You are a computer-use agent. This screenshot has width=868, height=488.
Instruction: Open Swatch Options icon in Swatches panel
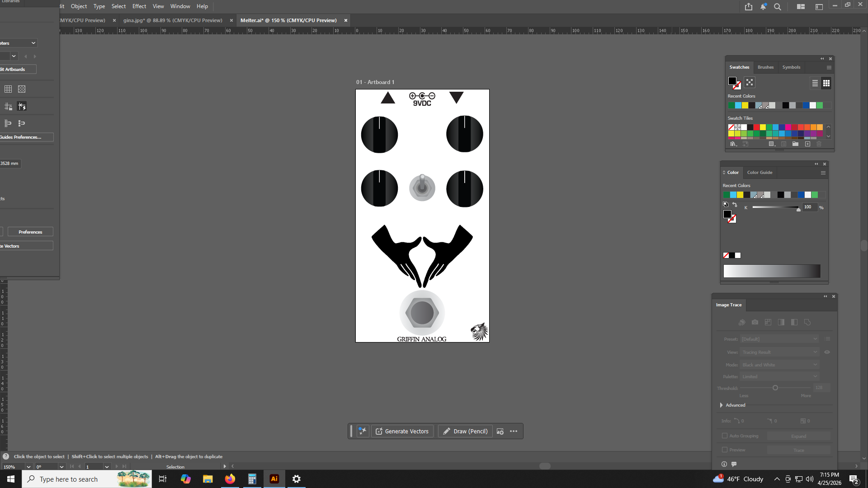tap(783, 144)
